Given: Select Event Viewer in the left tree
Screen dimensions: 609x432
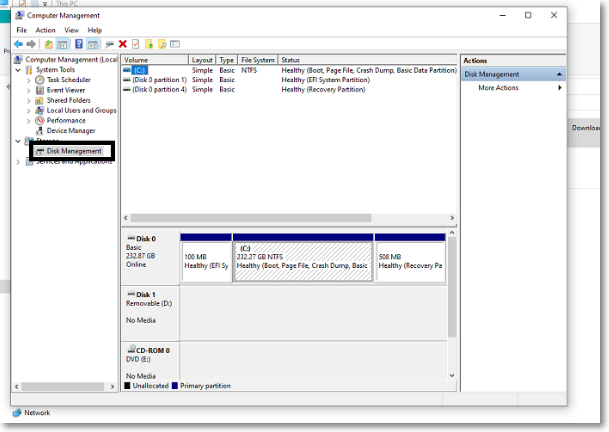Looking at the screenshot, I should tap(65, 90).
